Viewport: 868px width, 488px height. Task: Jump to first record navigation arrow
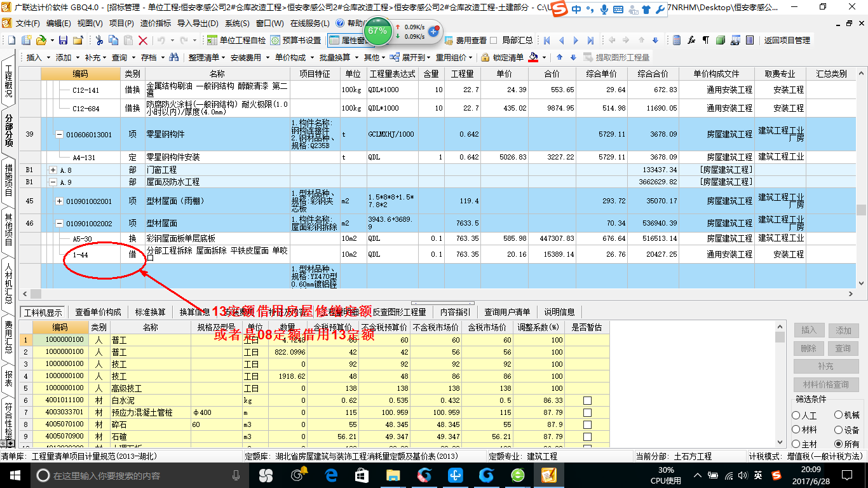coord(546,40)
